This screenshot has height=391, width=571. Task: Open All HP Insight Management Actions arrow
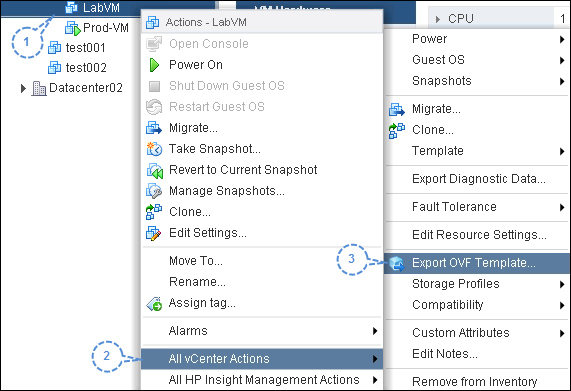pyautogui.click(x=375, y=380)
